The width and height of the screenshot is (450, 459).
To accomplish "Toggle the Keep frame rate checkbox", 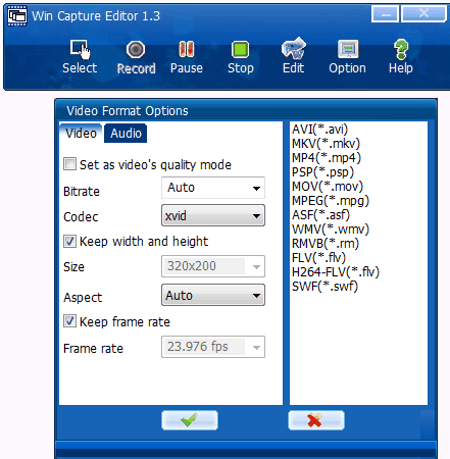I will pos(70,321).
